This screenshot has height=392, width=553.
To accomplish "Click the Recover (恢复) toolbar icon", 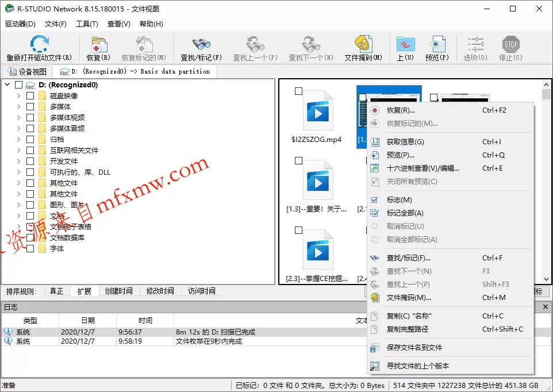I will [99, 44].
